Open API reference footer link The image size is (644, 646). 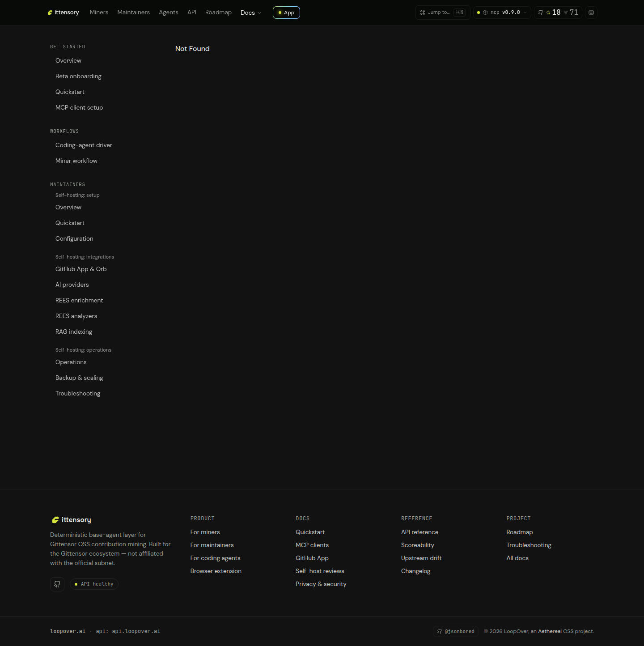(x=420, y=532)
